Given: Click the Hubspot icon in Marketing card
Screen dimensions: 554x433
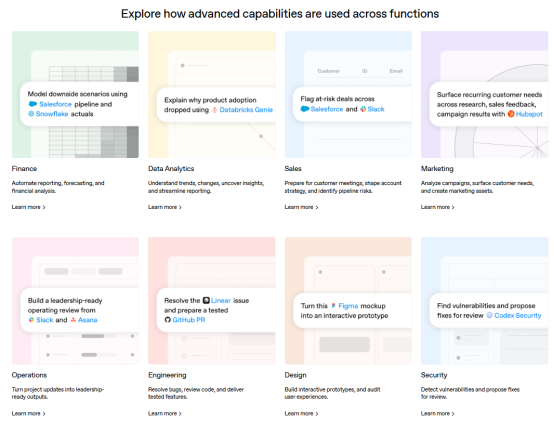Looking at the screenshot, I should [x=511, y=114].
